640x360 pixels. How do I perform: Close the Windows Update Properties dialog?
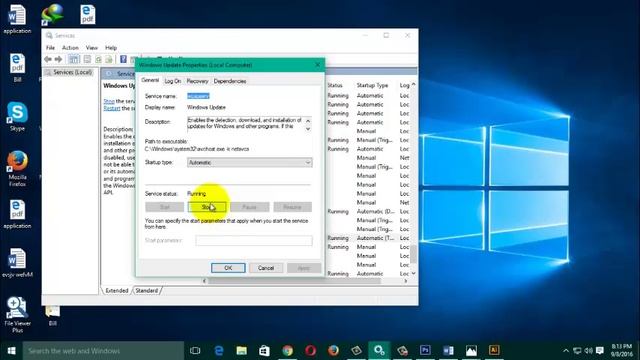[318, 65]
